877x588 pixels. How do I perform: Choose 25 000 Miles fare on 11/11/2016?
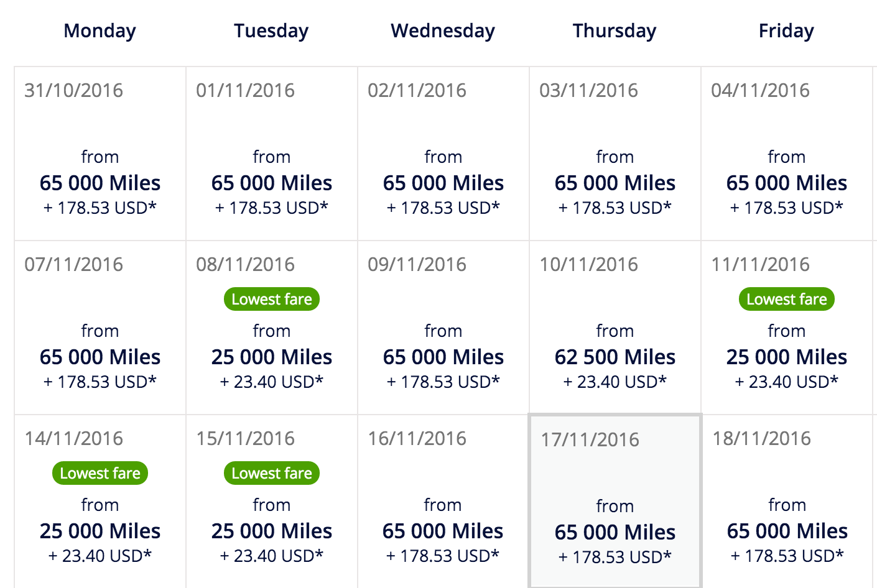(787, 357)
